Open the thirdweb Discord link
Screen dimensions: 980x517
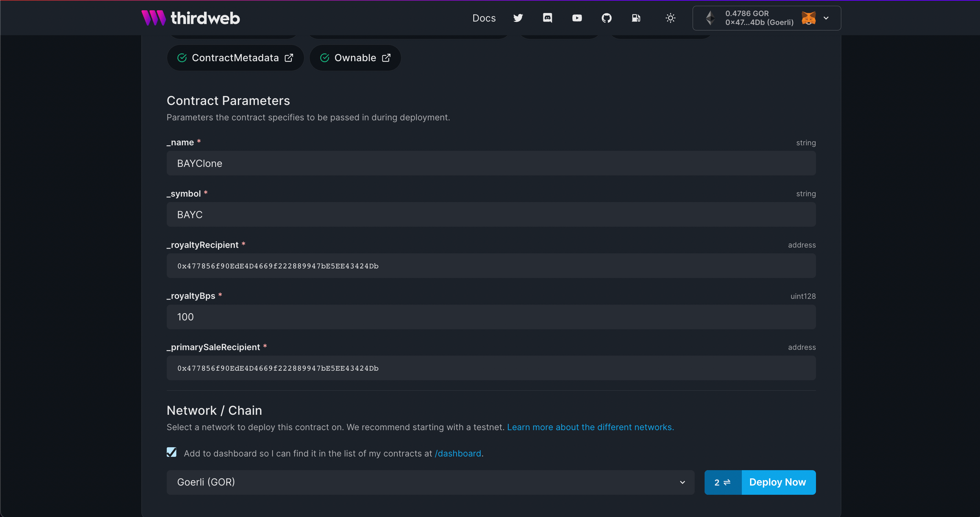[547, 18]
